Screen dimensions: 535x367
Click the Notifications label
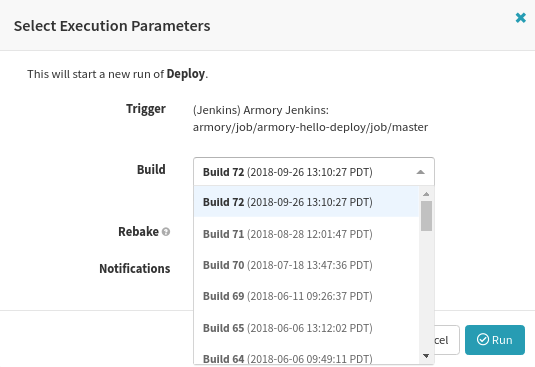click(135, 268)
